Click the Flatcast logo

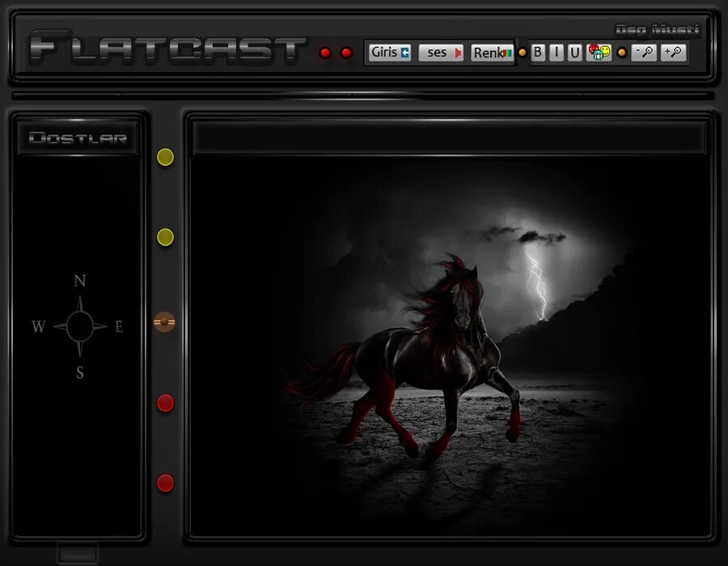click(x=162, y=46)
